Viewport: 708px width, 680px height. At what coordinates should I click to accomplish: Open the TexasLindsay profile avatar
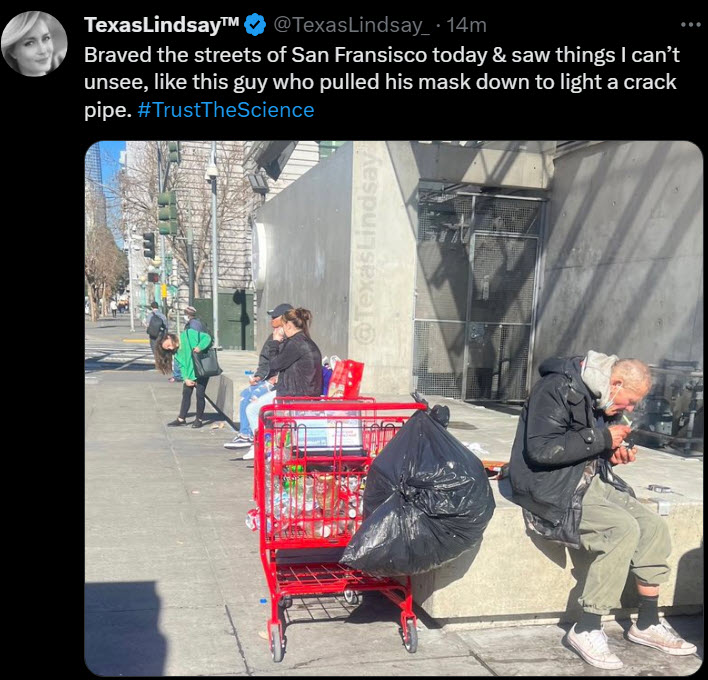point(34,44)
